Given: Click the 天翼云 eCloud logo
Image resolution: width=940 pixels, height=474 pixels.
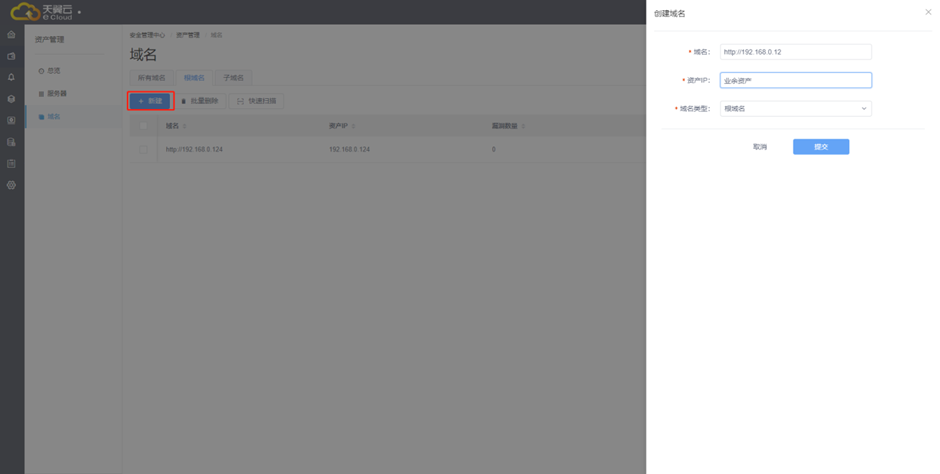Looking at the screenshot, I should pos(41,11).
